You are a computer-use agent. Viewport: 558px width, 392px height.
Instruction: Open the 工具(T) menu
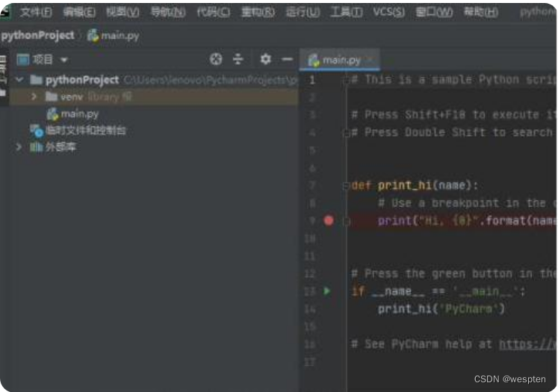pyautogui.click(x=347, y=13)
